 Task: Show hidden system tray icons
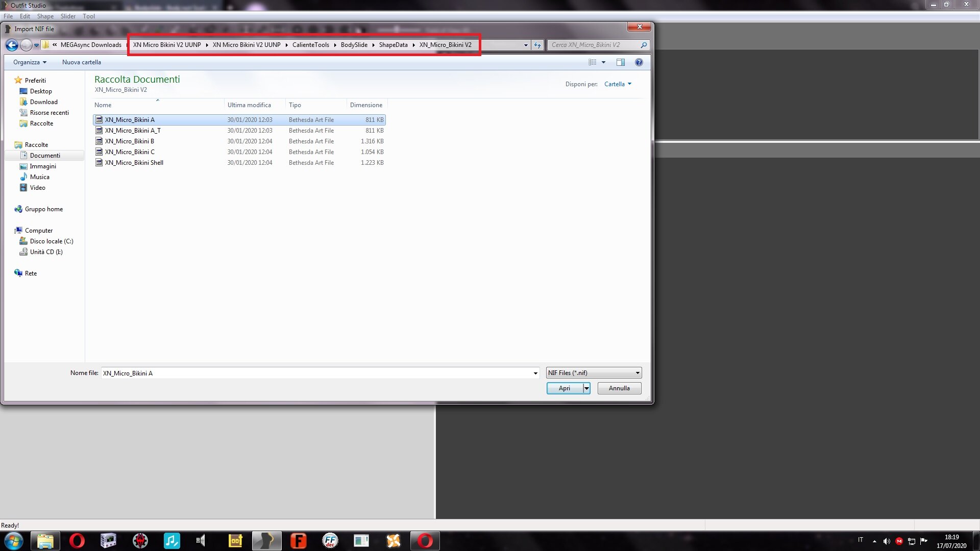coord(874,541)
